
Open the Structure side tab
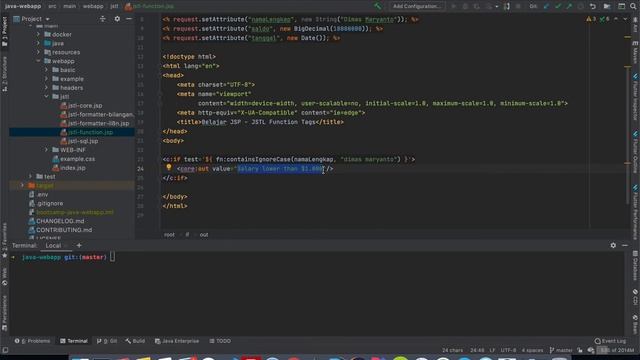click(4, 73)
